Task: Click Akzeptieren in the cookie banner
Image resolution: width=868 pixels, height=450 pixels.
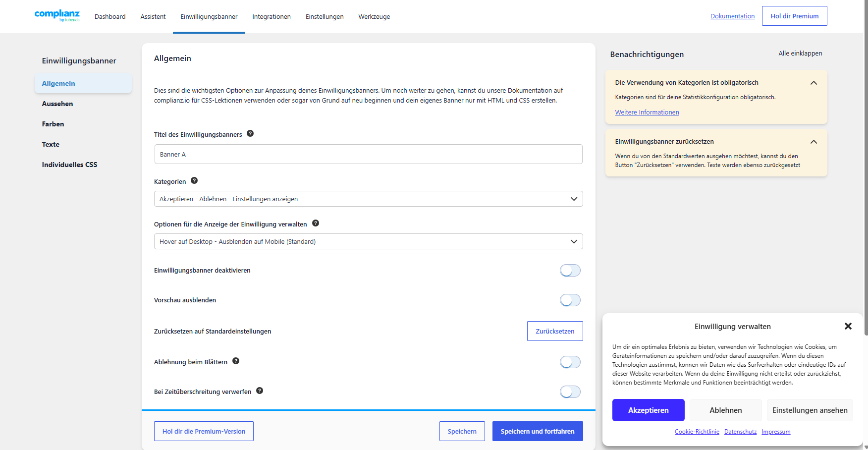Action: pos(649,410)
